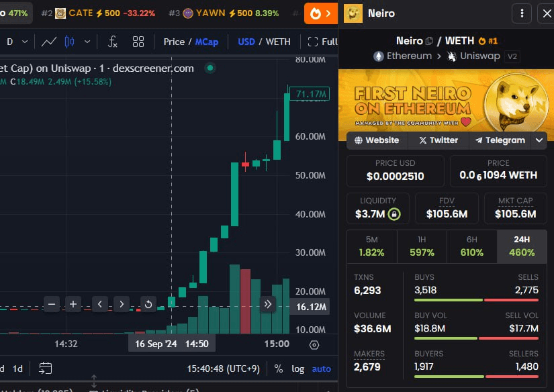Select the 24H stats tab
The image size is (554, 392).
pos(522,246)
